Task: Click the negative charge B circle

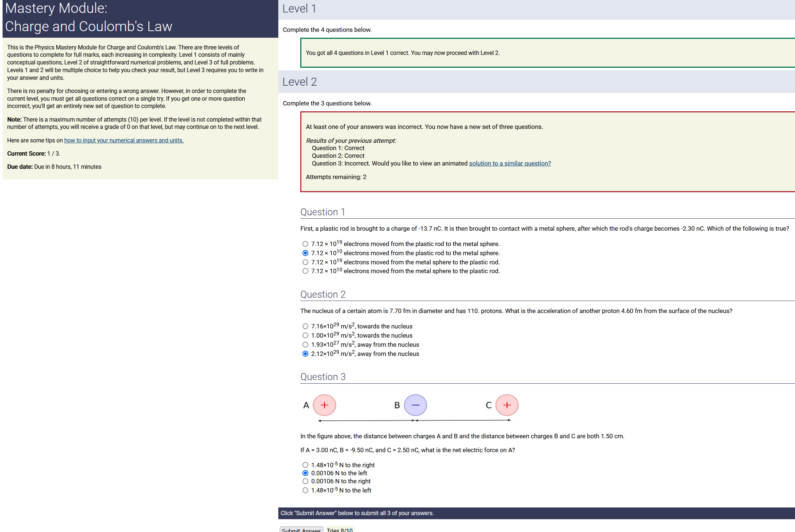Action: click(415, 405)
